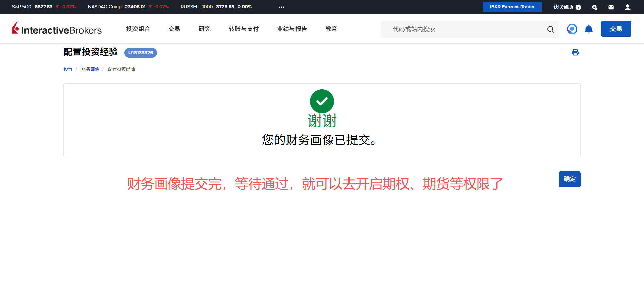Expand the ticker bar three-dots menu
Viewport: 644px width, 295px height.
point(281,7)
